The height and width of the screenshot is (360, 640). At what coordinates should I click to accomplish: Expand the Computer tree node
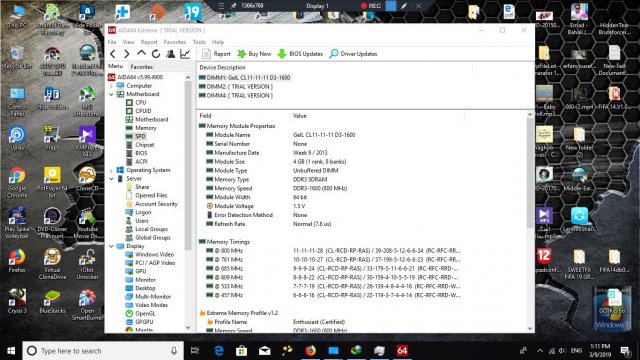tap(111, 86)
